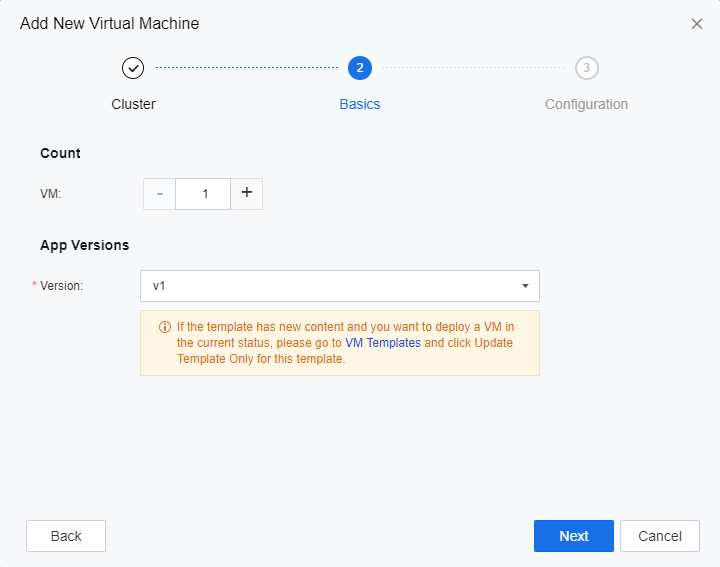This screenshot has width=720, height=567.
Task: Close the Add New Virtual Machine dialog
Action: 697,24
